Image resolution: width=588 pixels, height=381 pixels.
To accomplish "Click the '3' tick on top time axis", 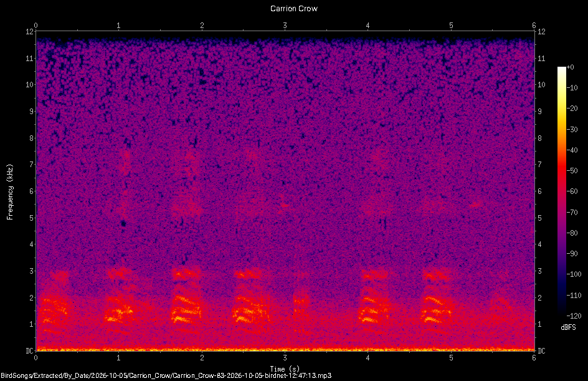I will 285,26.
